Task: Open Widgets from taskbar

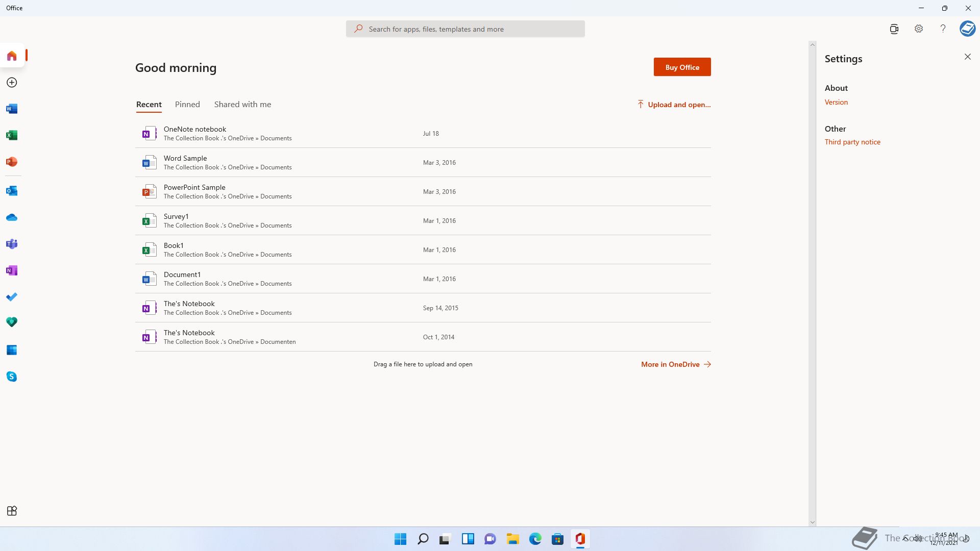Action: point(468,539)
